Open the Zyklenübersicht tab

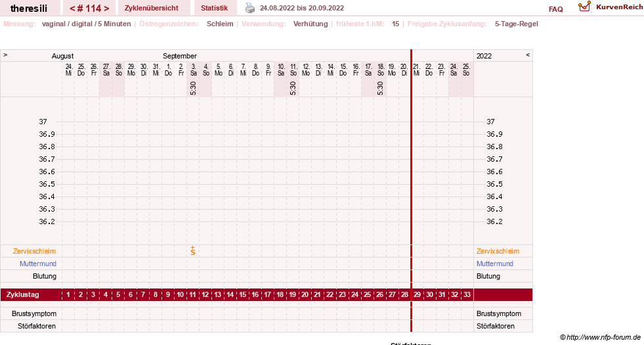tap(152, 8)
